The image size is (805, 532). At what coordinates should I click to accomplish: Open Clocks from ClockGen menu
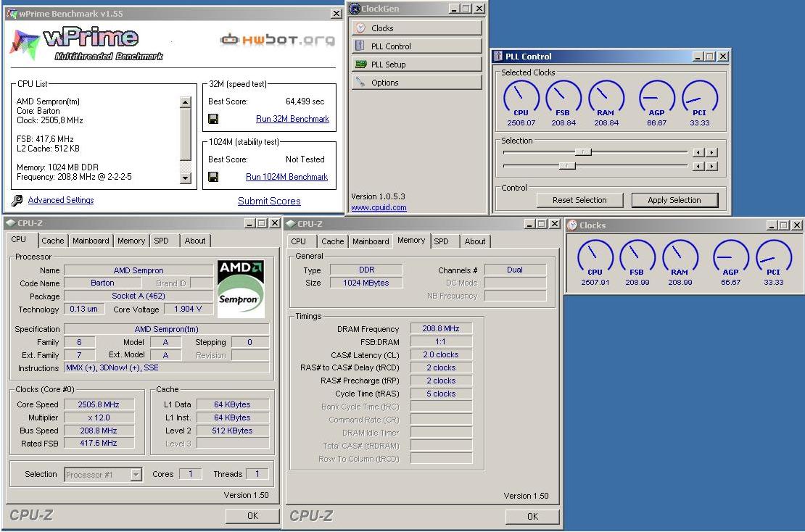pyautogui.click(x=416, y=28)
